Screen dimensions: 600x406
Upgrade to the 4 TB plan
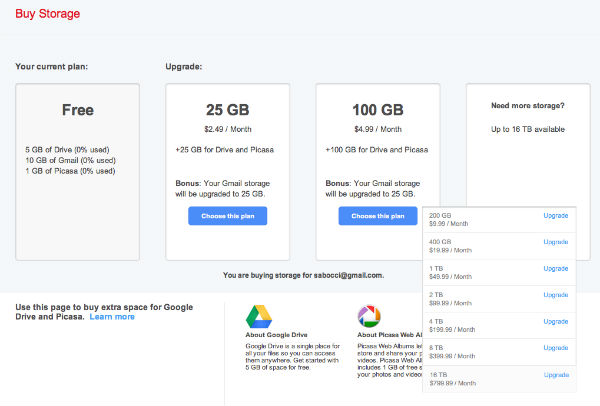pos(556,321)
